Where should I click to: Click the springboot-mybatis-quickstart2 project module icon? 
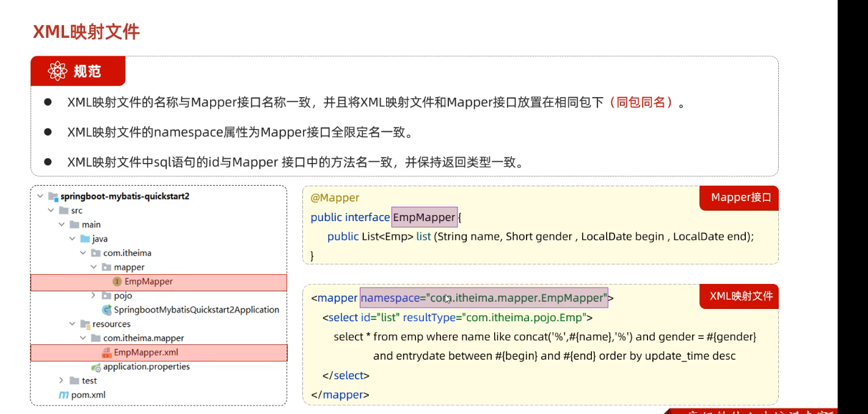pyautogui.click(x=53, y=197)
